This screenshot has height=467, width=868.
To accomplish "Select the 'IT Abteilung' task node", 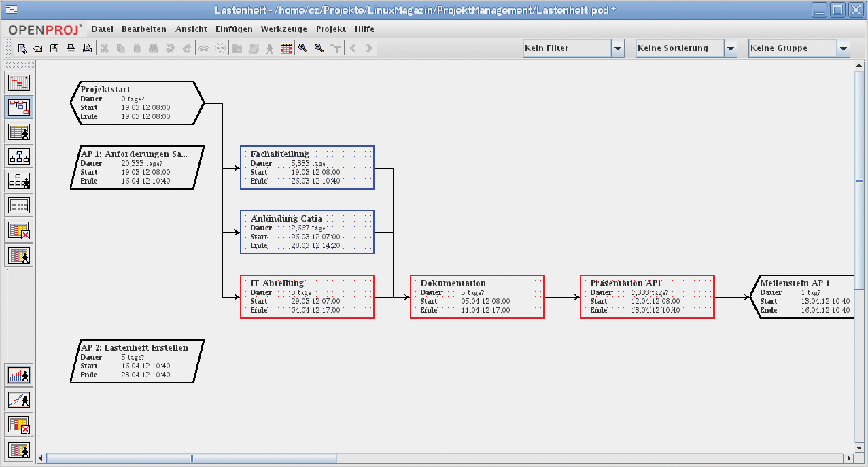I will pos(307,296).
